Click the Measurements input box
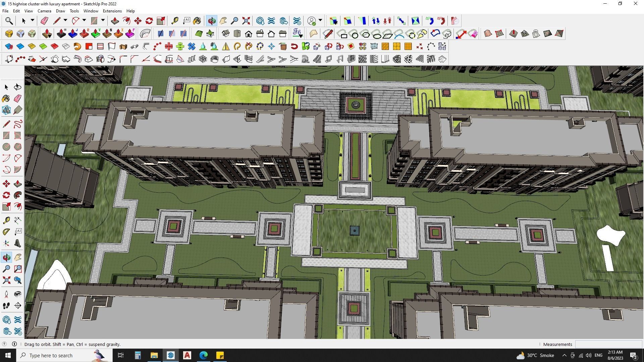The image size is (644, 362). [x=608, y=344]
